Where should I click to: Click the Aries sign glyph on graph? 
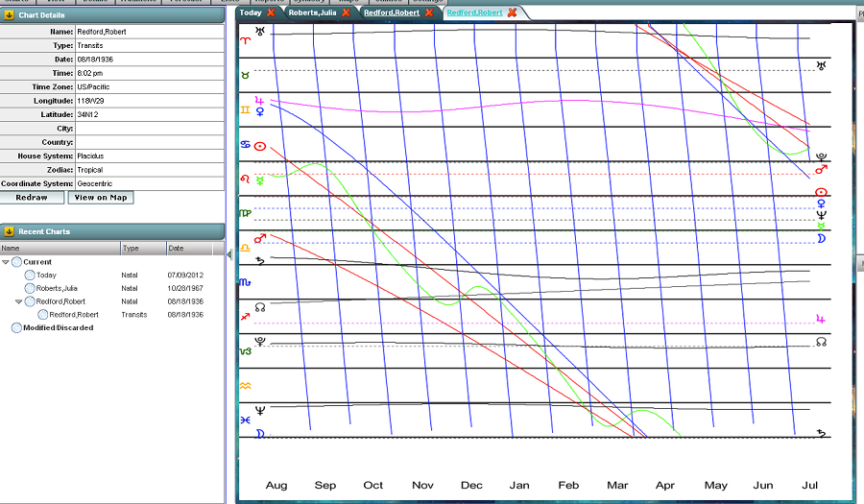pos(245,40)
